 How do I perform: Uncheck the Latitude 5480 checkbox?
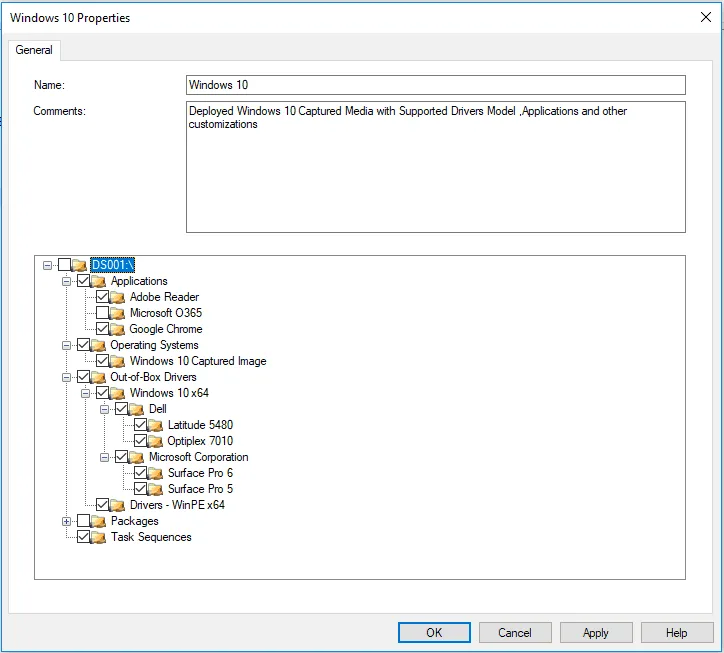140,425
